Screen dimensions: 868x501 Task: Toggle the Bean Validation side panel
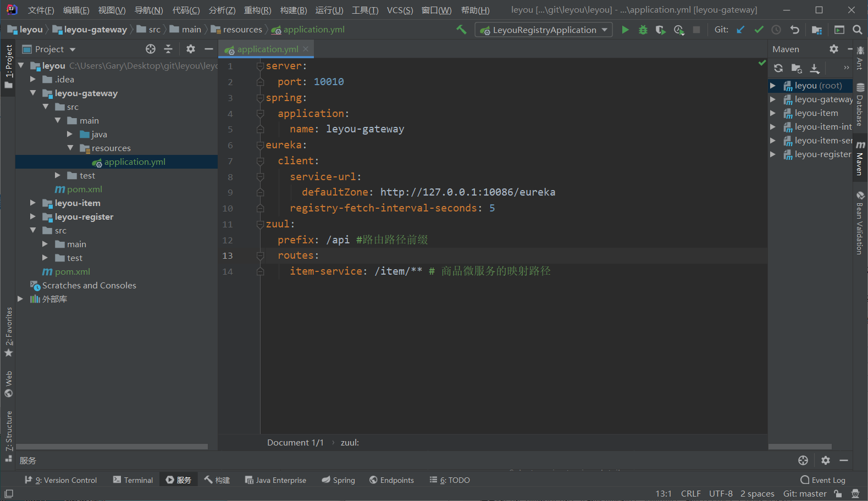coord(860,222)
